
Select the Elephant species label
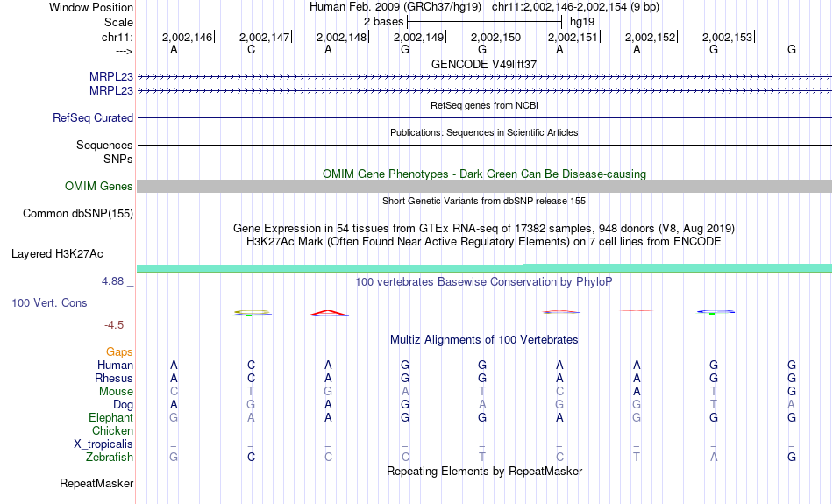tap(111, 418)
